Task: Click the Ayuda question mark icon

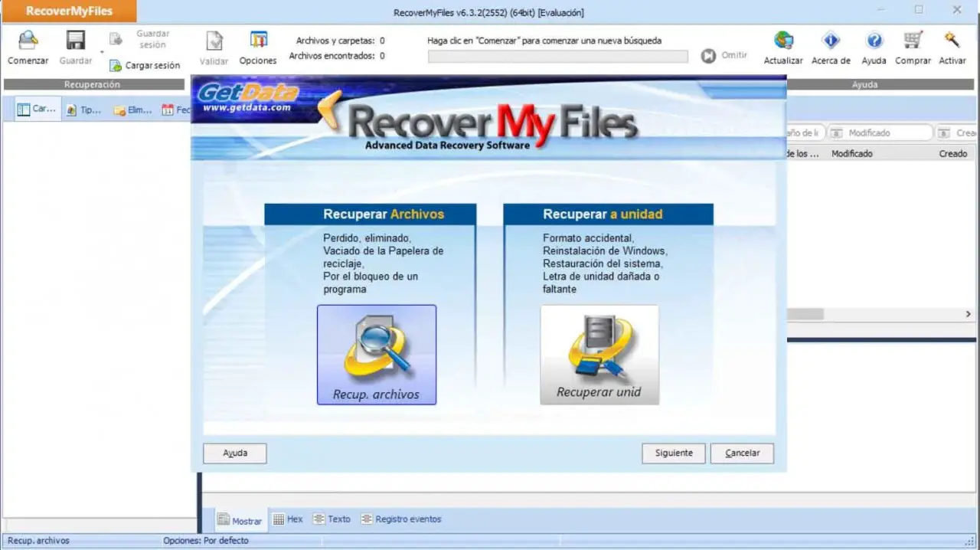Action: [x=874, y=41]
